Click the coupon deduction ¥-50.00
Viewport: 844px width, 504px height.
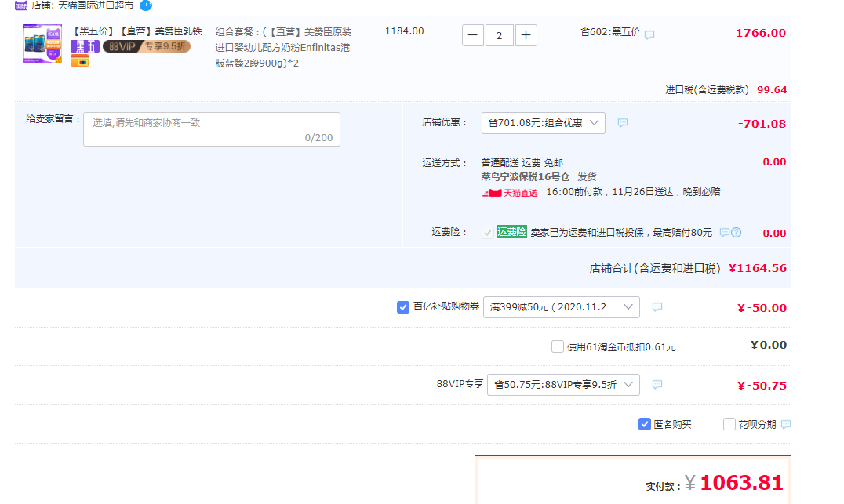click(x=762, y=308)
